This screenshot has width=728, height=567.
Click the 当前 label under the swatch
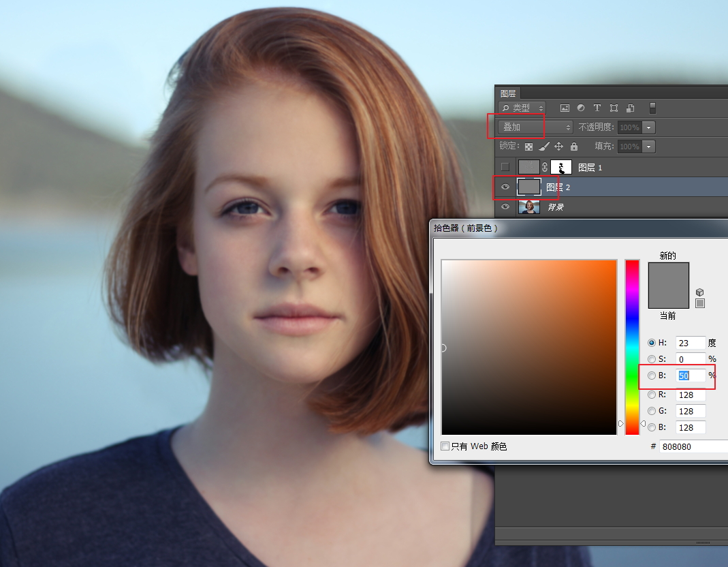tap(667, 316)
